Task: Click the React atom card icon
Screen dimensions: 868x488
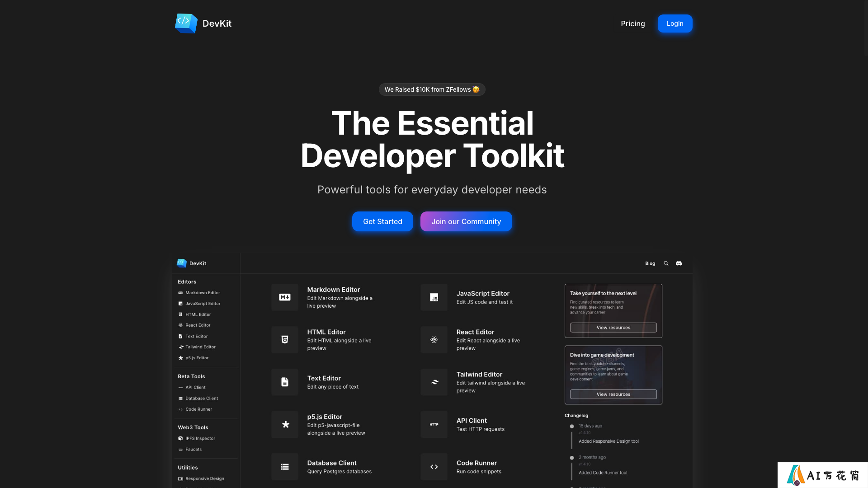Action: coord(434,340)
